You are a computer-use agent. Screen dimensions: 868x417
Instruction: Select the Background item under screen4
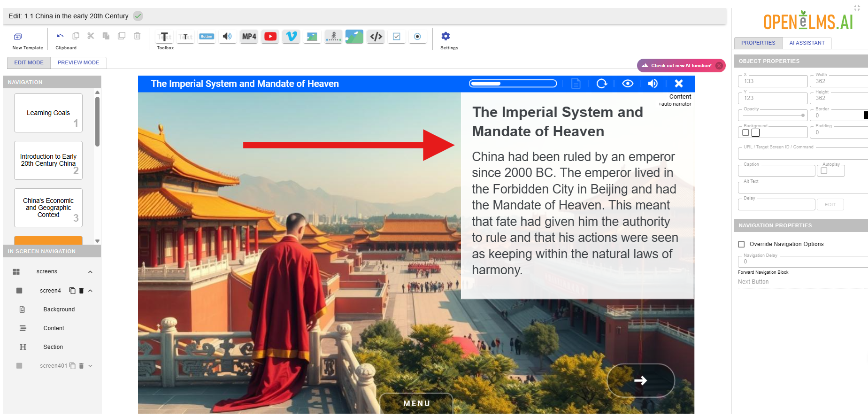click(59, 309)
